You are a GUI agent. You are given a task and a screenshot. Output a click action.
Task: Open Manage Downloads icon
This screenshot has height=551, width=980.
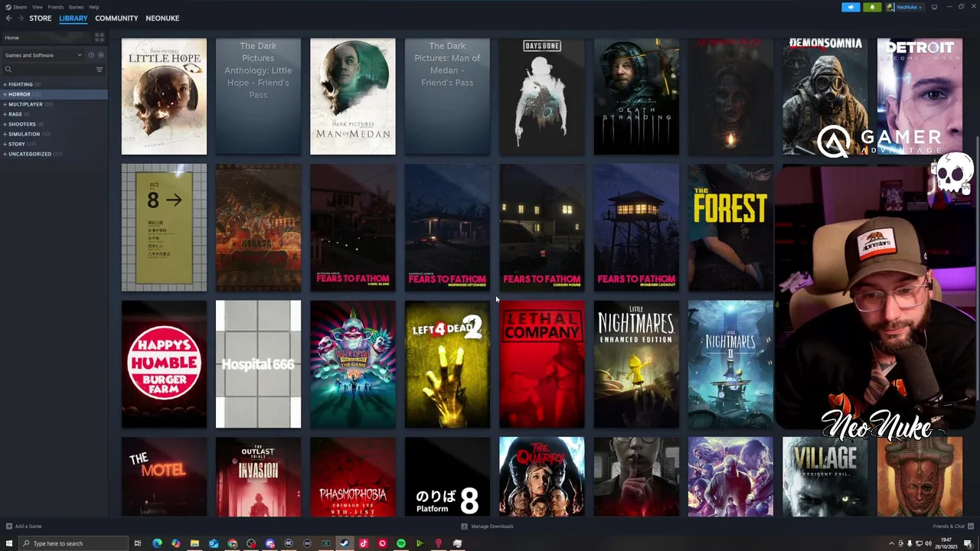coord(464,527)
